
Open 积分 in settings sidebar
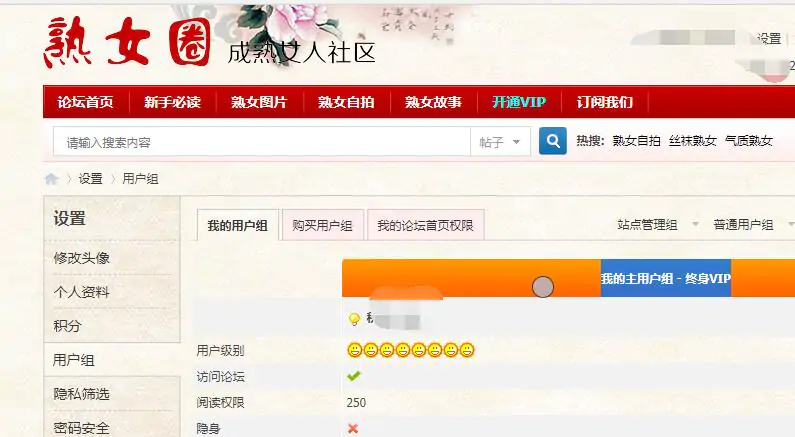click(x=67, y=325)
